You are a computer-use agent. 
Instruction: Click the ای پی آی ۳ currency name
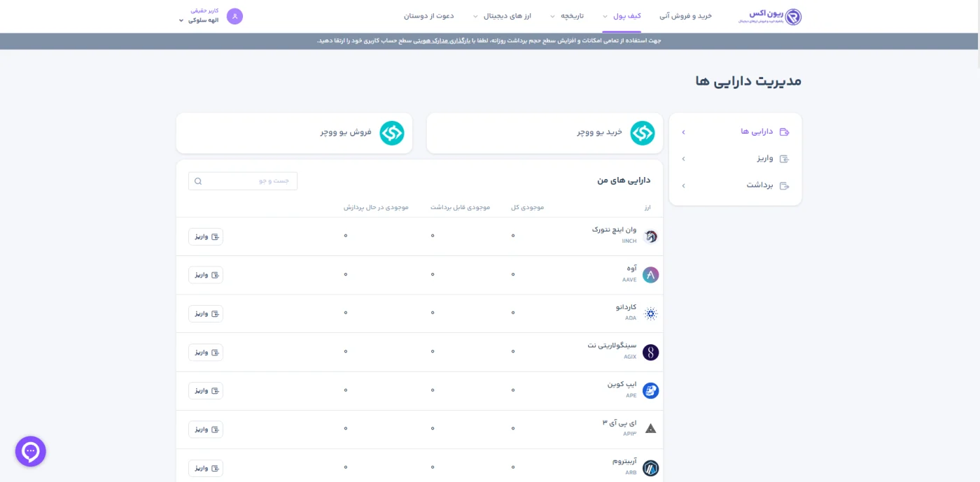pyautogui.click(x=619, y=423)
